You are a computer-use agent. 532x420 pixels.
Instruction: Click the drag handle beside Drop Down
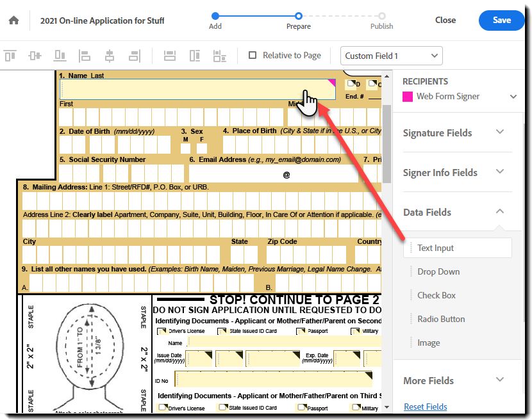411,271
